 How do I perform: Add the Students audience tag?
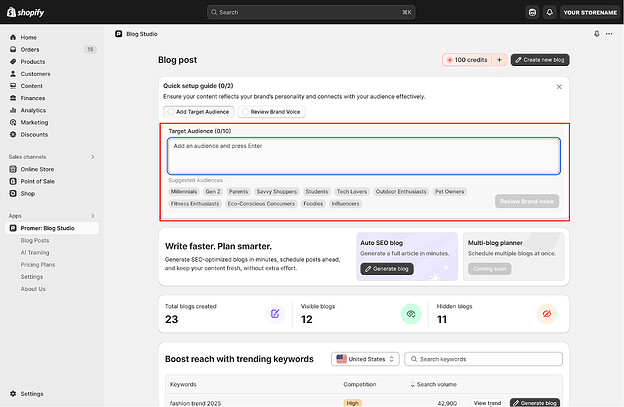pos(317,192)
